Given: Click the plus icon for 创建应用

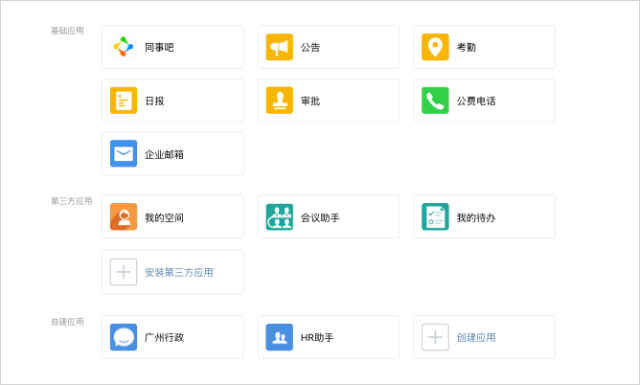Looking at the screenshot, I should point(435,337).
